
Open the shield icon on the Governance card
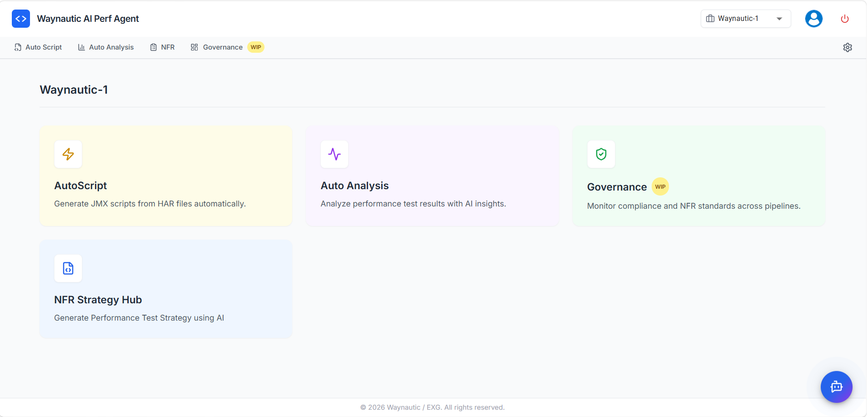pyautogui.click(x=601, y=154)
